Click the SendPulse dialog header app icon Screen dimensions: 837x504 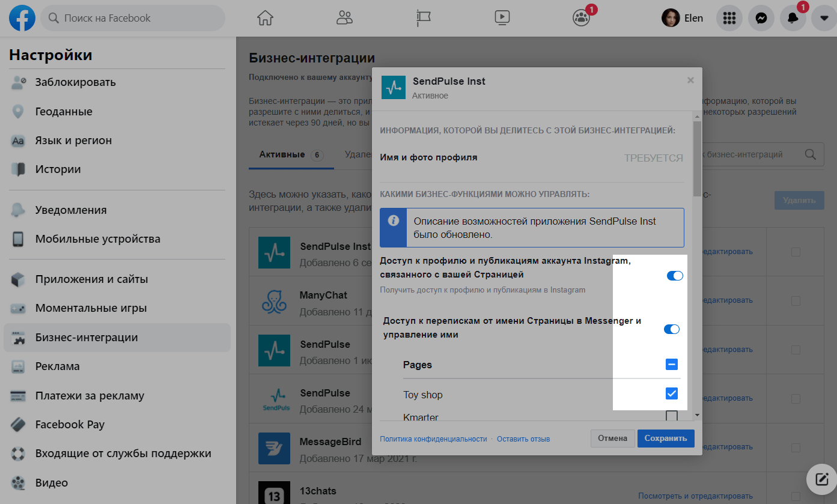point(394,88)
